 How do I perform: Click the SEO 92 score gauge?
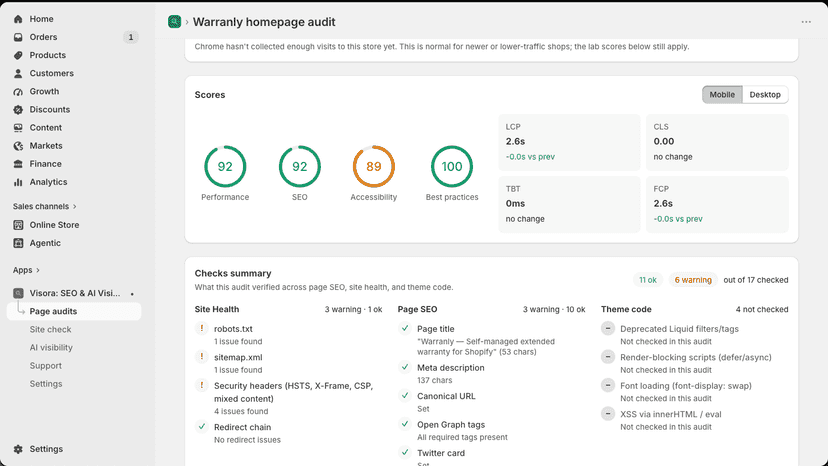click(x=299, y=166)
